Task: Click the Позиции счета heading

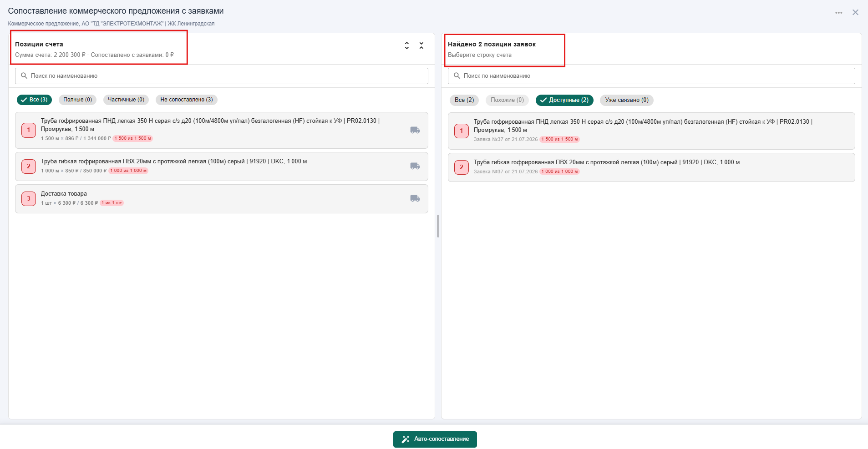Action: (x=39, y=44)
